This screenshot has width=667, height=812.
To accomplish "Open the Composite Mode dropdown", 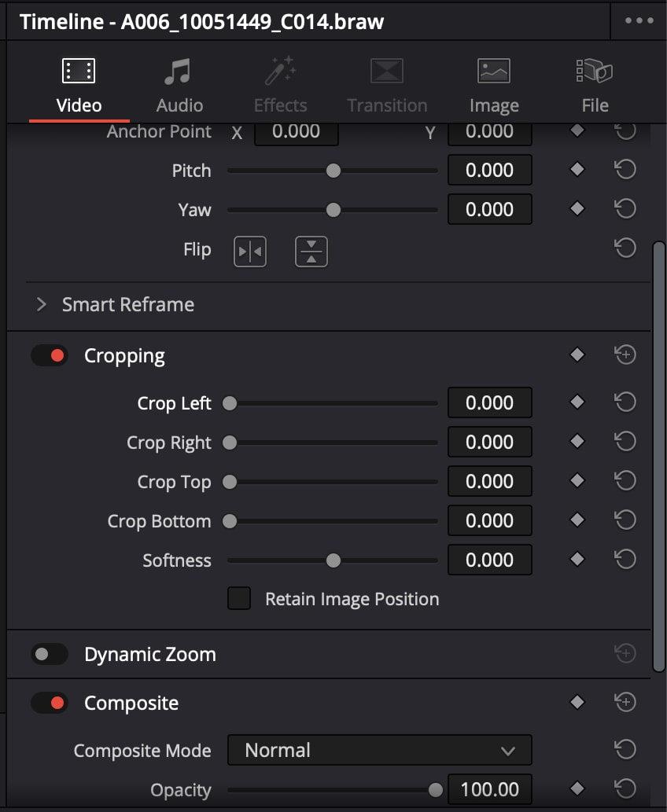I will pos(380,750).
